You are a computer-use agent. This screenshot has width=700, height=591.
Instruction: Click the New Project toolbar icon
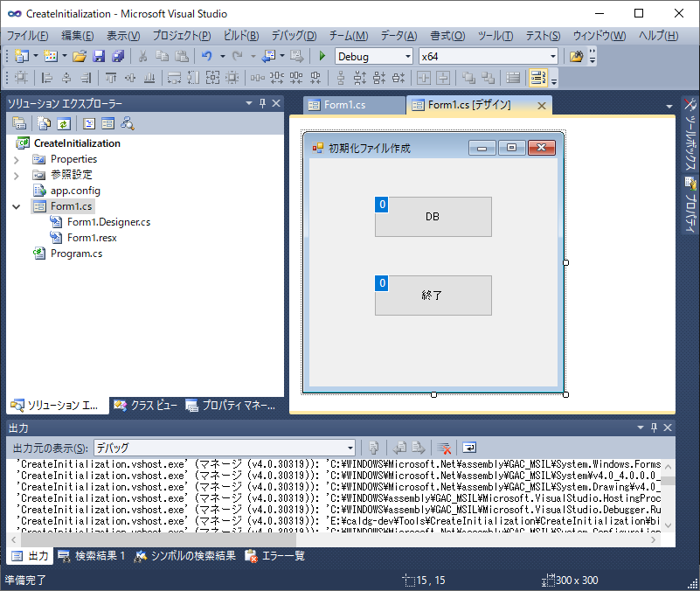pyautogui.click(x=21, y=56)
